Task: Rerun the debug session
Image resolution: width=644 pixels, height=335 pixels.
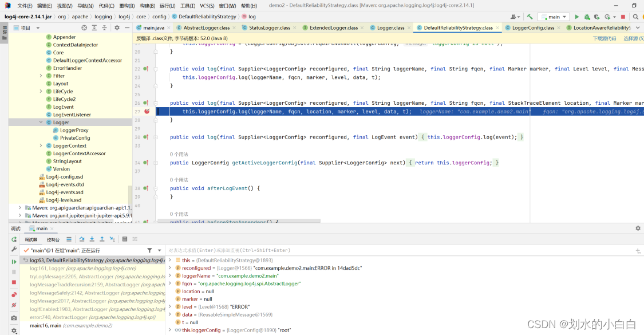Action: [x=14, y=239]
